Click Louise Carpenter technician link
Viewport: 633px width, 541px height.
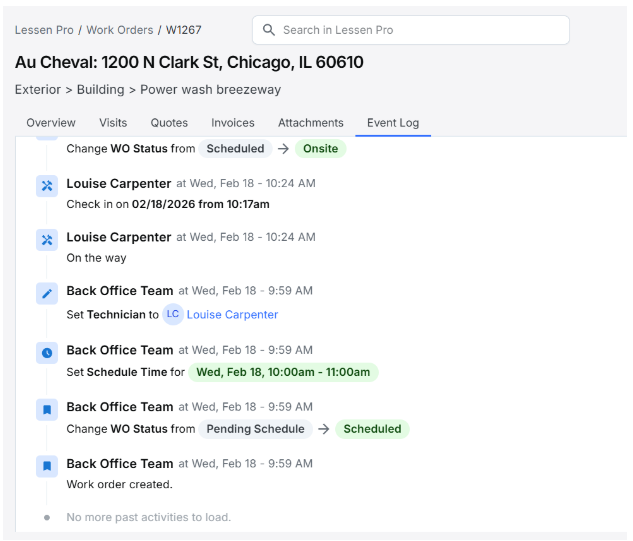[232, 314]
